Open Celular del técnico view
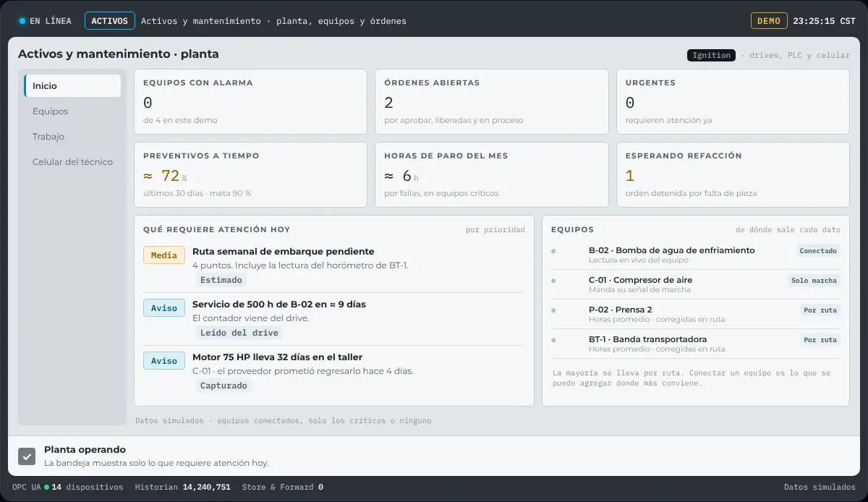 (72, 162)
